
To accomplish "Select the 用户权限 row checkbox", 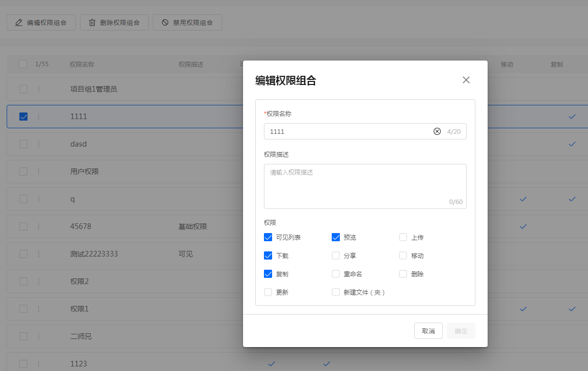I will 23,172.
